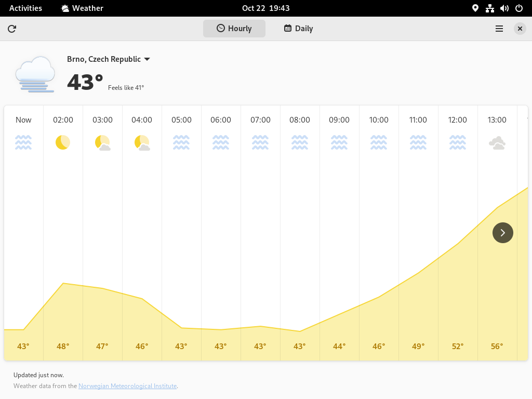Expand the Brno, Czech Republic location dropdown
Screen dimensions: 532x399
109,59
